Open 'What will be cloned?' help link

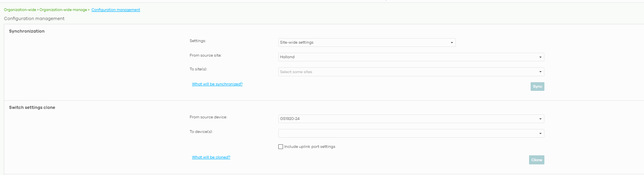coord(211,157)
